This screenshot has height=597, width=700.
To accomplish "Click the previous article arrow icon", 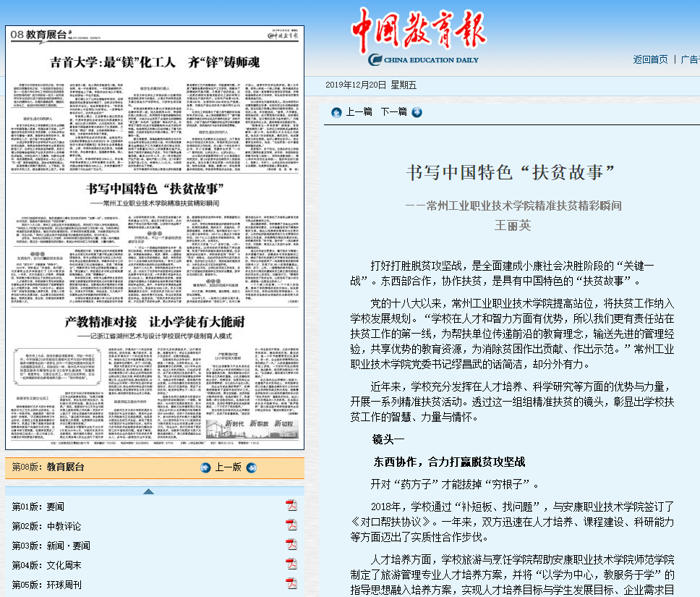I will click(336, 113).
